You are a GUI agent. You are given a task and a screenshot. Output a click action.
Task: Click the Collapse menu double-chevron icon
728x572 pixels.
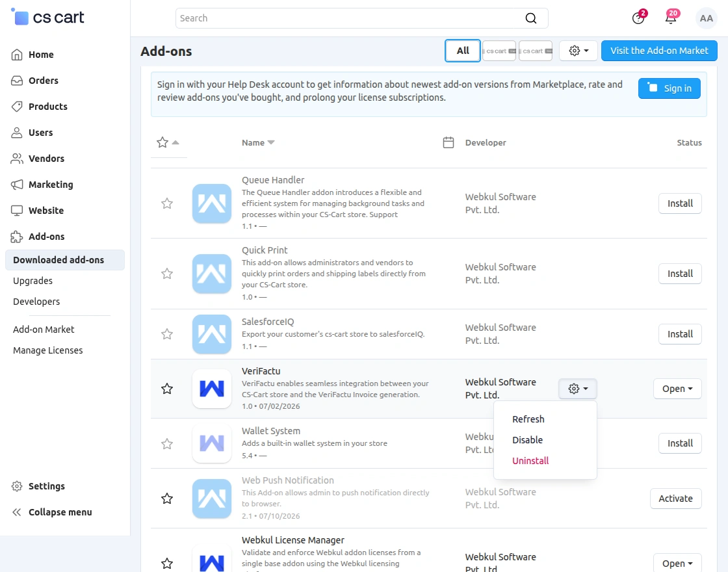tap(17, 512)
